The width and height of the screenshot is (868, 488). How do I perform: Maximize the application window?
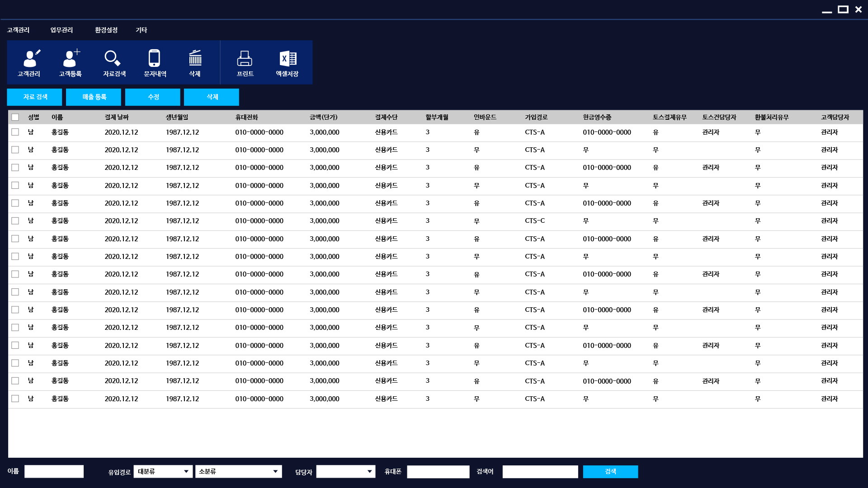[x=843, y=9]
